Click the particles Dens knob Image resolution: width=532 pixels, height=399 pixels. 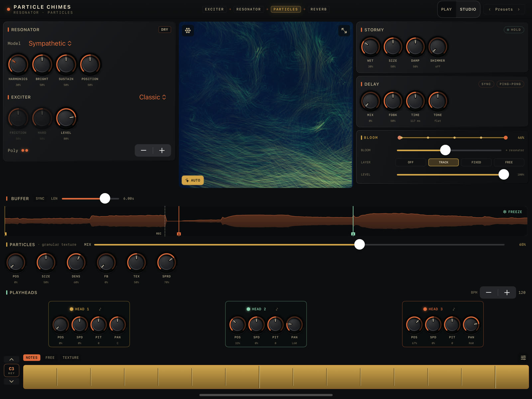tap(76, 262)
